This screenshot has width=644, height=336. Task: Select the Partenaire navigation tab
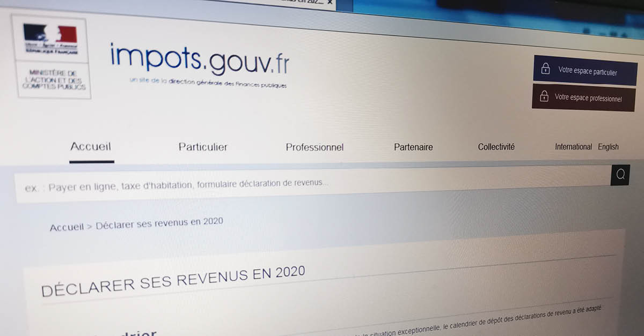click(413, 147)
